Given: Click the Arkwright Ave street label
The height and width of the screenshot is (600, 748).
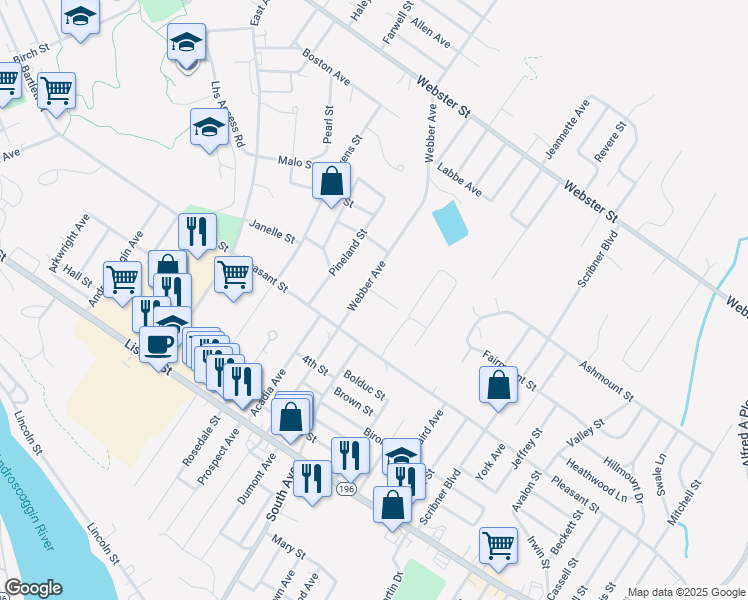Looking at the screenshot, I should pos(69,243).
